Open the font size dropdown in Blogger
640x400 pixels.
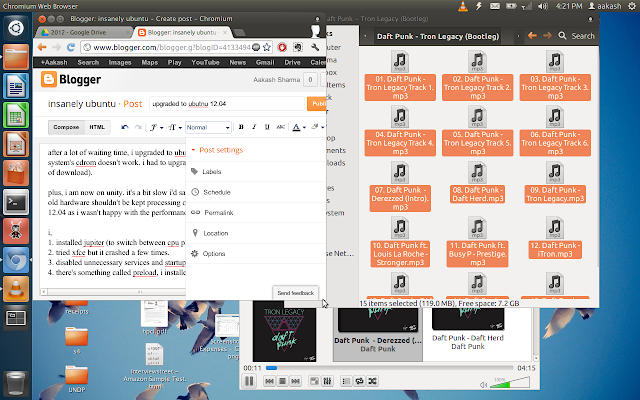coord(175,127)
